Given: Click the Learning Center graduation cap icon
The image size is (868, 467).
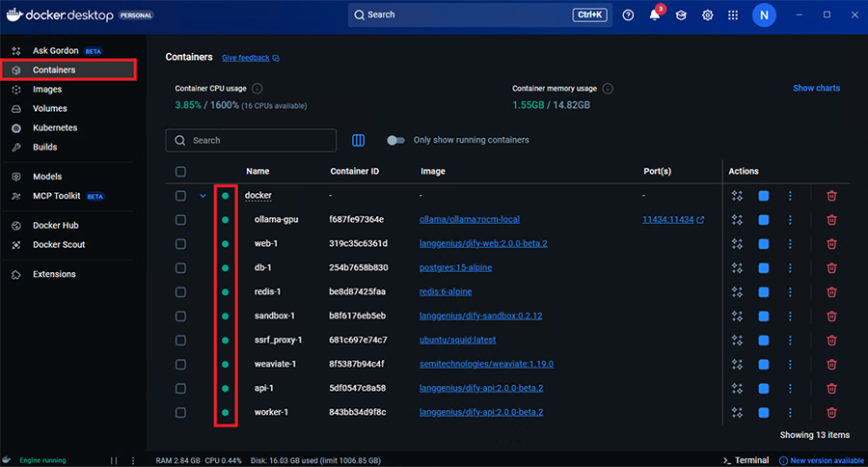Looking at the screenshot, I should 681,15.
